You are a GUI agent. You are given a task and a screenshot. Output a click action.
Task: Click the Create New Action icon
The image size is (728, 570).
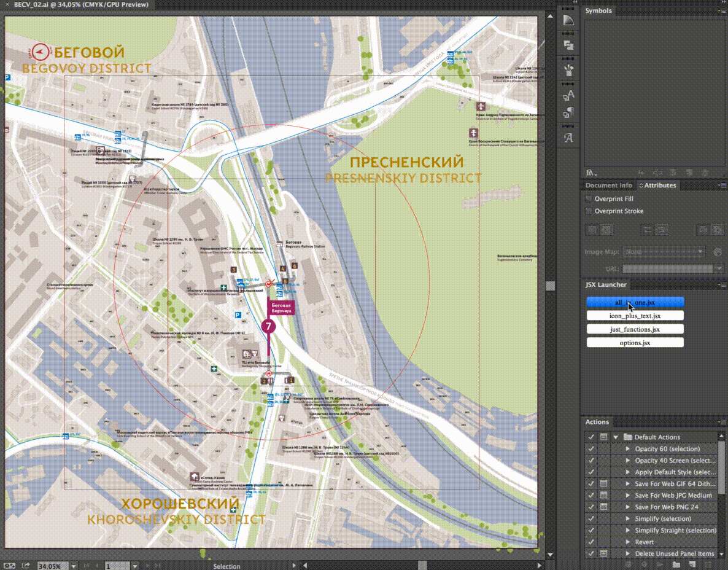[x=692, y=564]
